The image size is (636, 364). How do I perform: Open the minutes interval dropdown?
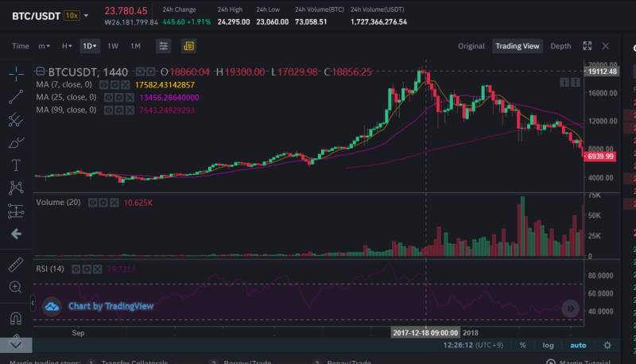pos(45,46)
